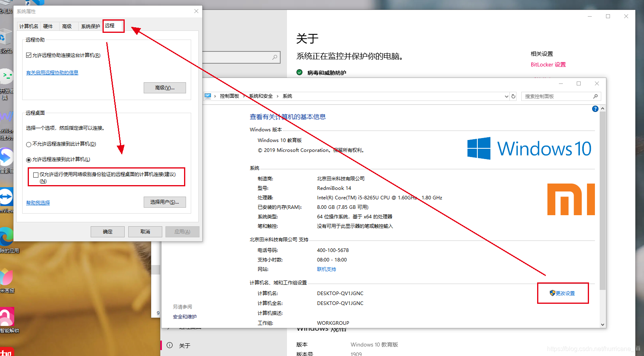This screenshot has height=356, width=644.
Task: Open the blue help question icon
Action: pos(595,109)
